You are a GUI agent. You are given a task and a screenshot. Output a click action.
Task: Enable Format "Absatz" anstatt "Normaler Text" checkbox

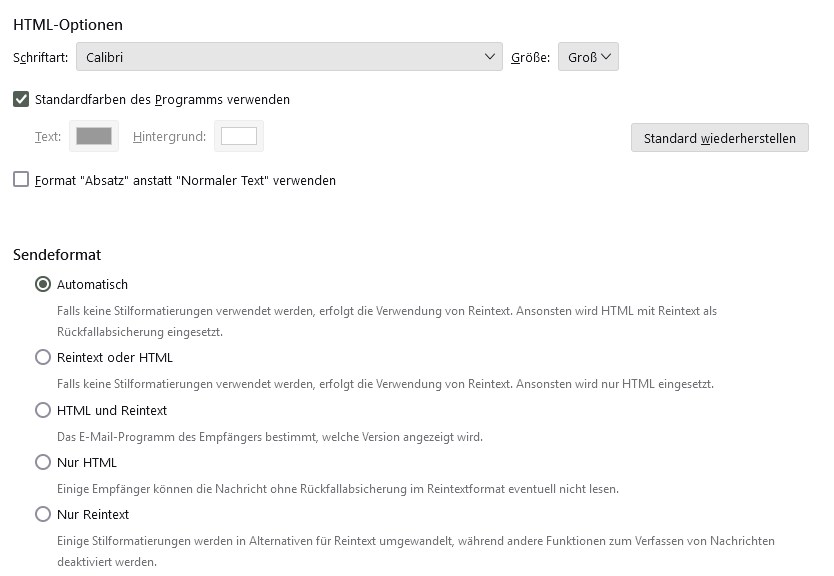(x=21, y=180)
